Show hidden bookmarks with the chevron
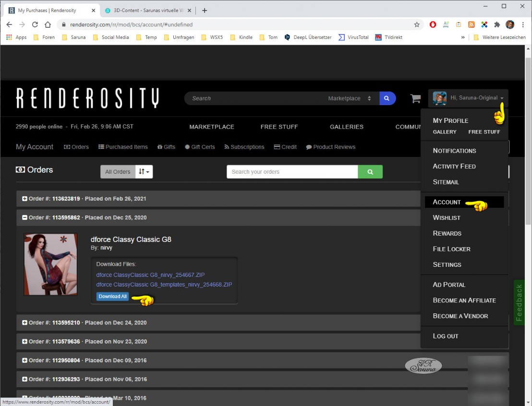 click(463, 37)
